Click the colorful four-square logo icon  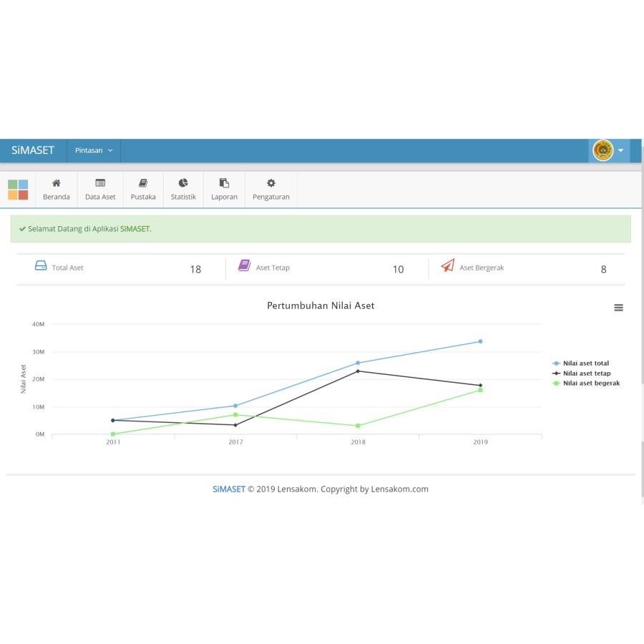tap(18, 190)
